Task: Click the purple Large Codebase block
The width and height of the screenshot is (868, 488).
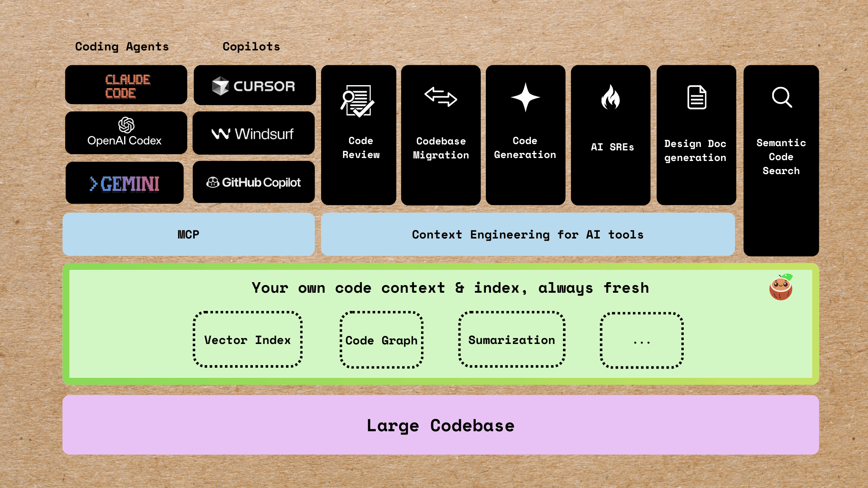Action: click(441, 425)
